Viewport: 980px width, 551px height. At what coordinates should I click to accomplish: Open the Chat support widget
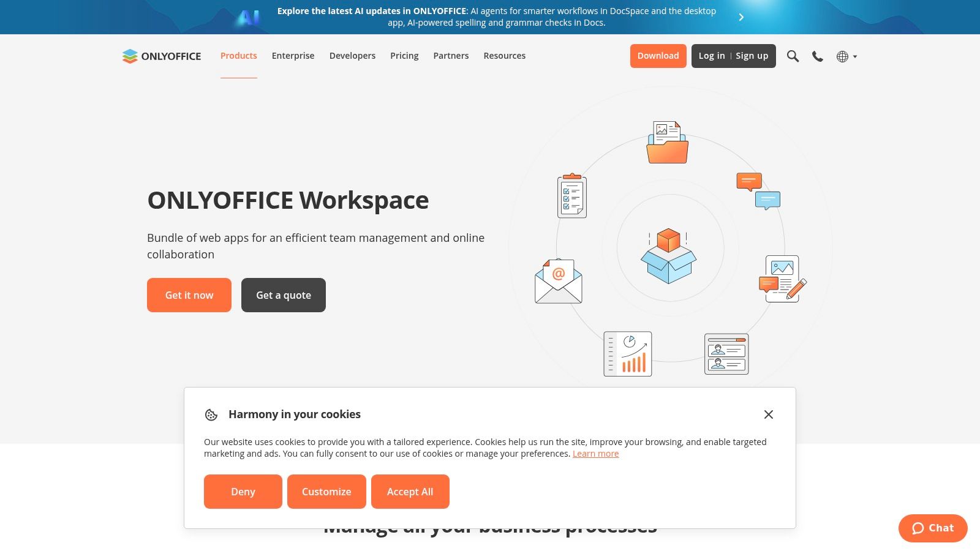pyautogui.click(x=932, y=528)
